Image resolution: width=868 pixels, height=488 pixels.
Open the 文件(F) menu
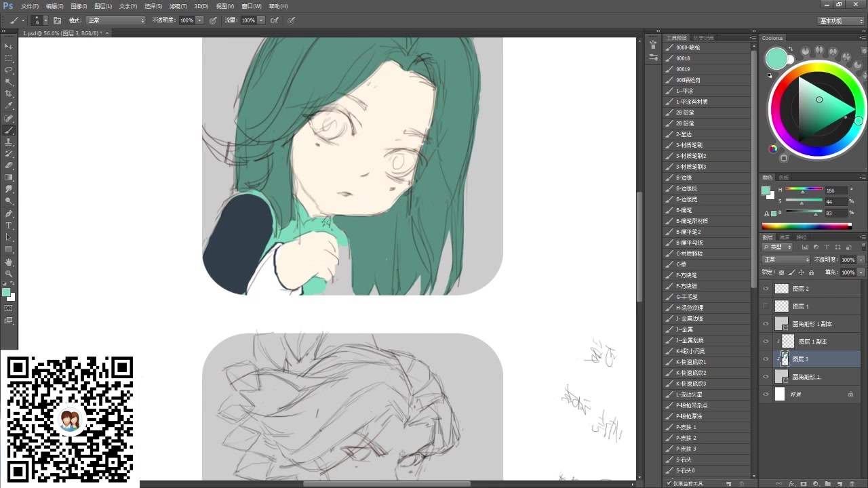(x=30, y=6)
